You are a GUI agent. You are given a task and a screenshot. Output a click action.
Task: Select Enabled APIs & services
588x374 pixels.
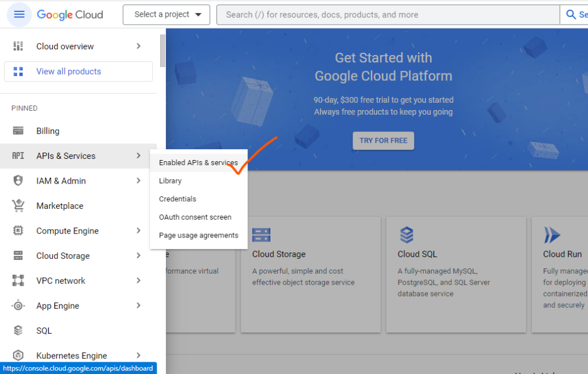point(198,163)
